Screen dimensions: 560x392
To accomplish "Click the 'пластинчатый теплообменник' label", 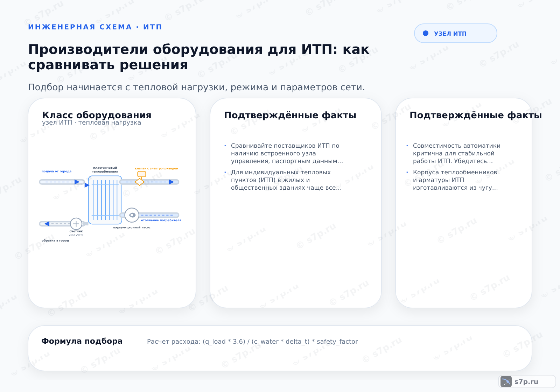I will point(105,170).
